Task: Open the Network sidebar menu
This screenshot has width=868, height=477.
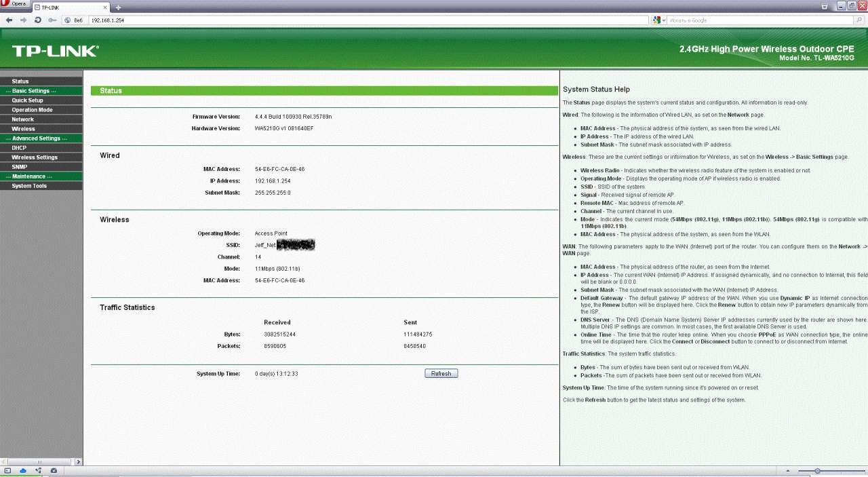Action: 22,119
